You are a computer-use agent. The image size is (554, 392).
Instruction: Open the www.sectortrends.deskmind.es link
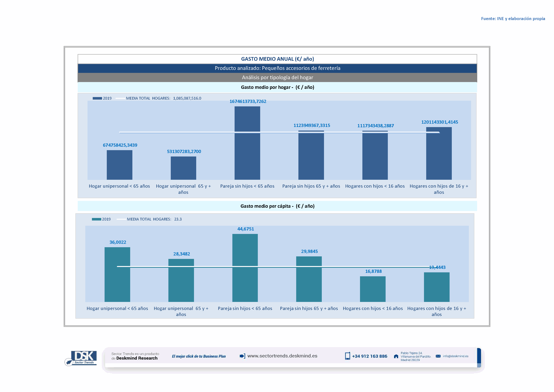tap(282, 356)
